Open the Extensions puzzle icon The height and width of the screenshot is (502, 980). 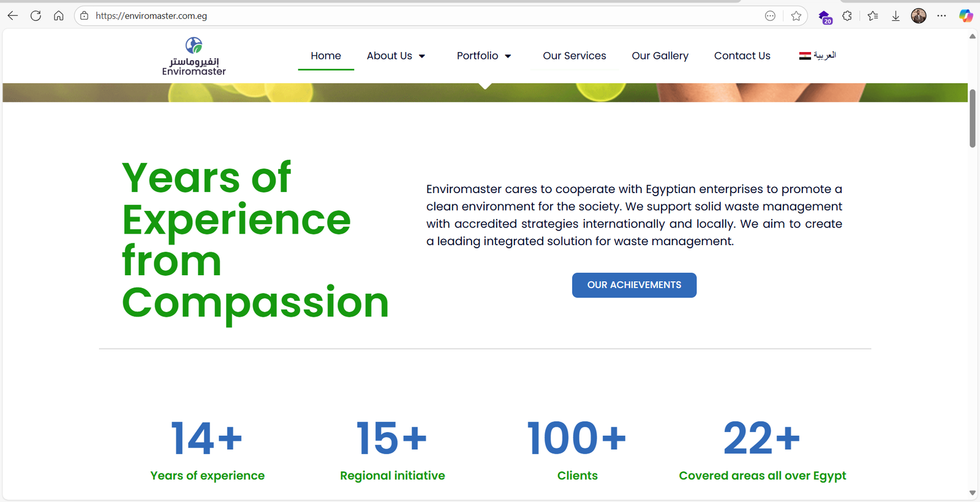[x=847, y=16]
